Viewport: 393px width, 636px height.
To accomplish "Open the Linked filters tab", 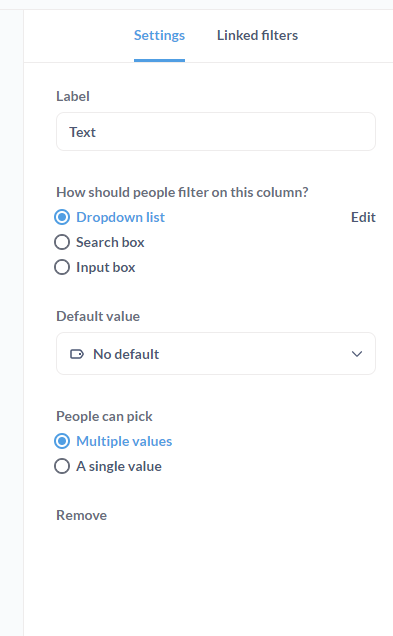I will point(258,35).
